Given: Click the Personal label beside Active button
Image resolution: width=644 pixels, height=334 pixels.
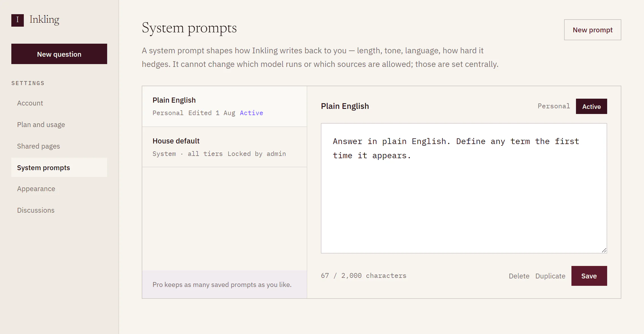Looking at the screenshot, I should tap(554, 106).
